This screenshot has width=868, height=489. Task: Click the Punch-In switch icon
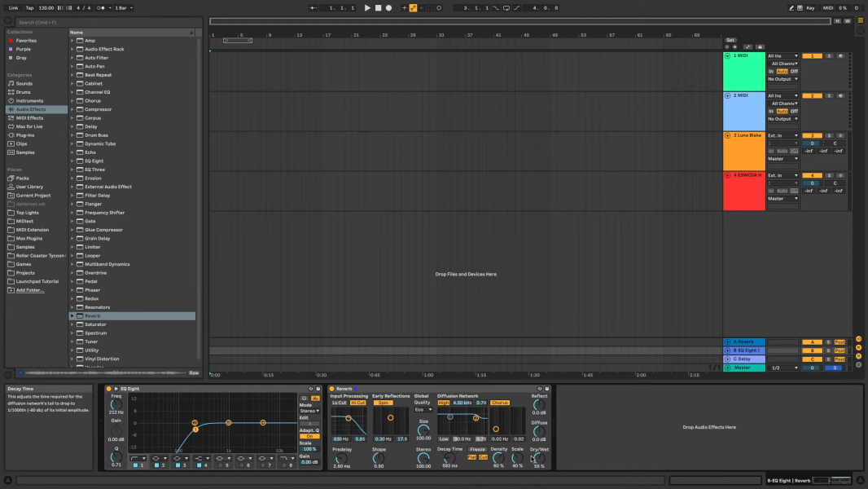coord(496,8)
